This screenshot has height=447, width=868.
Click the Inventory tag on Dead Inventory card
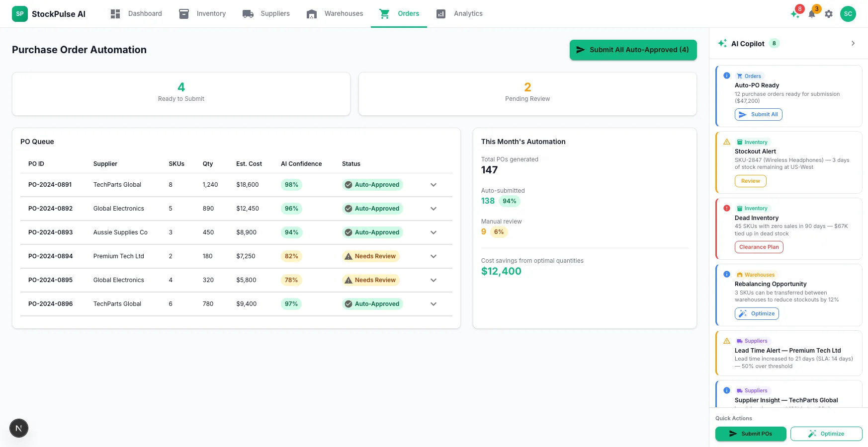[x=752, y=208]
